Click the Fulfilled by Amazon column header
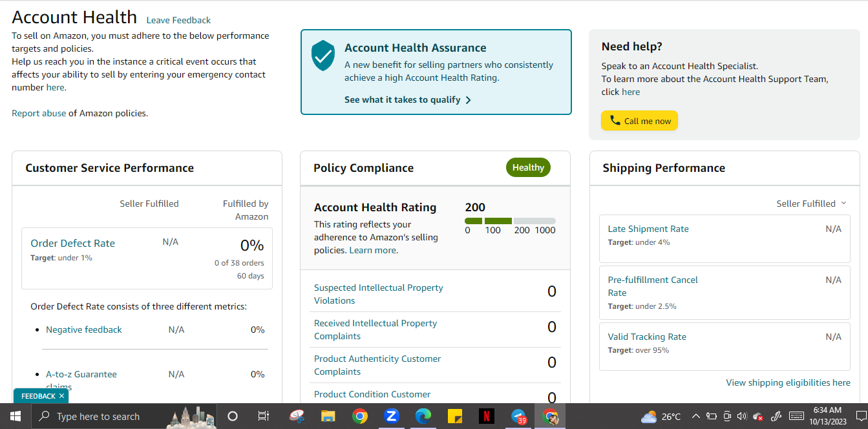Viewport: 868px width, 429px height. tap(246, 210)
